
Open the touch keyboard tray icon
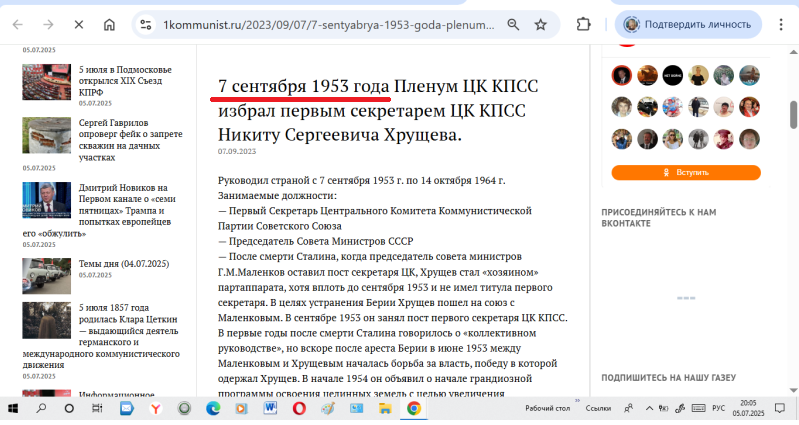(698, 408)
